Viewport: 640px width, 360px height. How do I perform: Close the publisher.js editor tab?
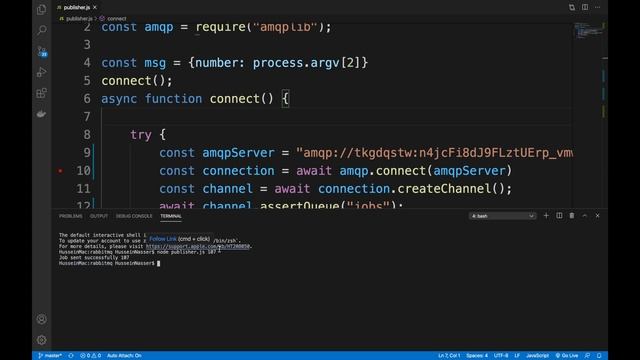pyautogui.click(x=95, y=7)
